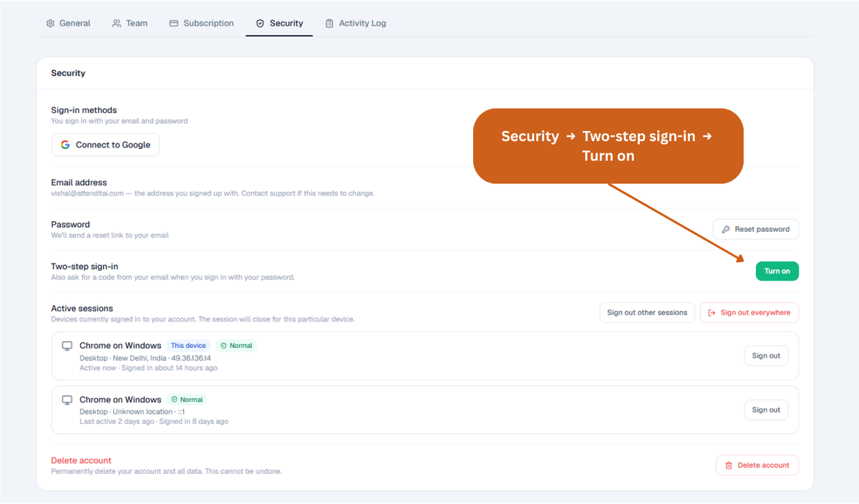
Task: Click Connect to Google button
Action: click(x=105, y=145)
